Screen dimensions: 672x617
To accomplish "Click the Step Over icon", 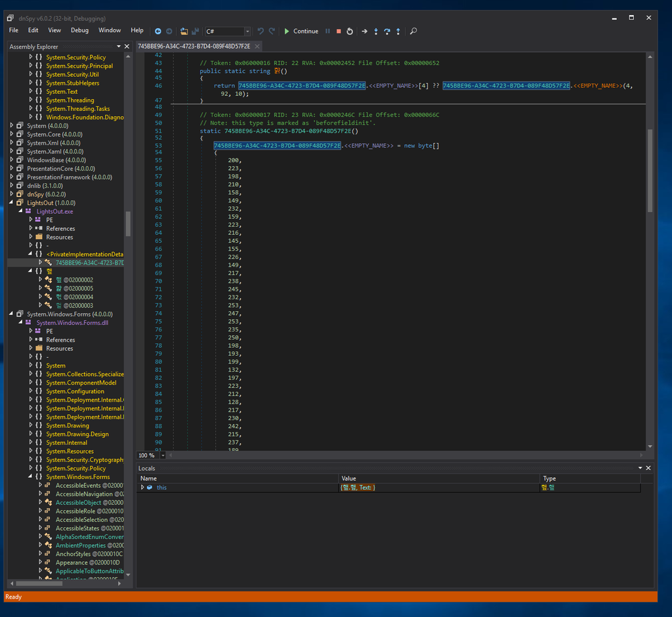I will (387, 31).
